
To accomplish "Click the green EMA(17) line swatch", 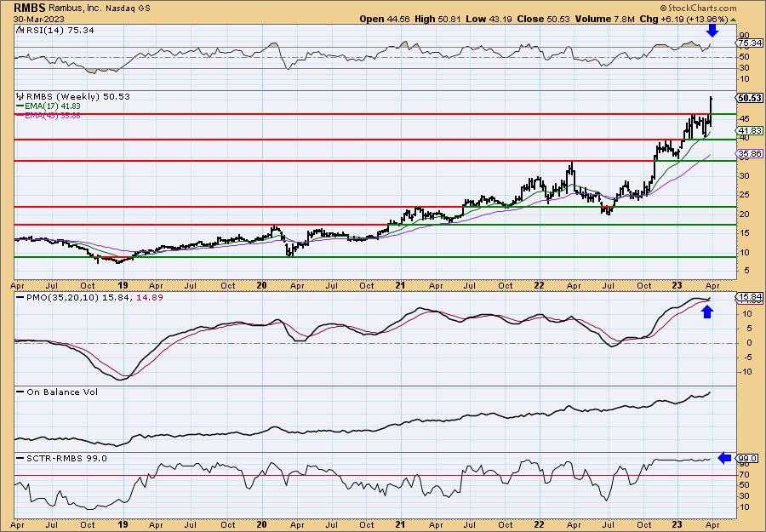I will coord(20,106).
